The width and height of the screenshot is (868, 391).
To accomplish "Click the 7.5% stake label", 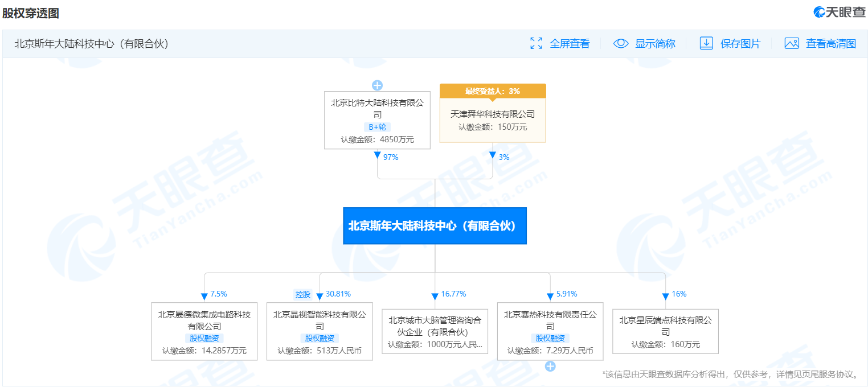I will pos(219,294).
